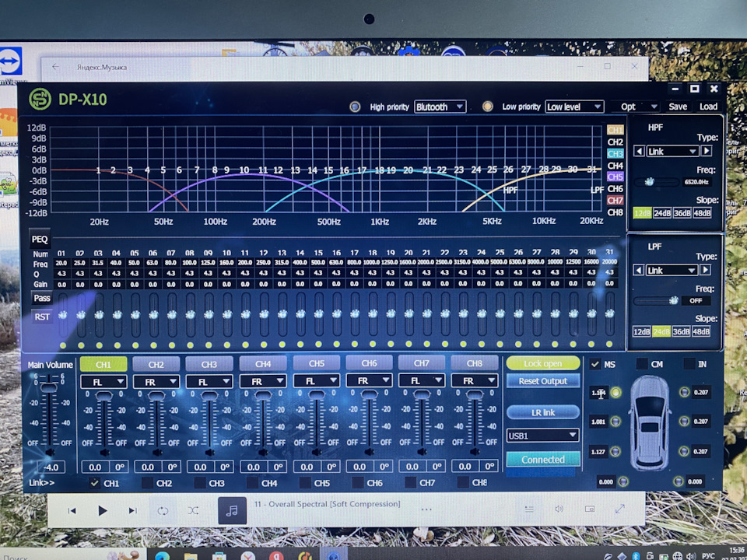Select the Low priority radio button
747x560 pixels.
point(487,107)
